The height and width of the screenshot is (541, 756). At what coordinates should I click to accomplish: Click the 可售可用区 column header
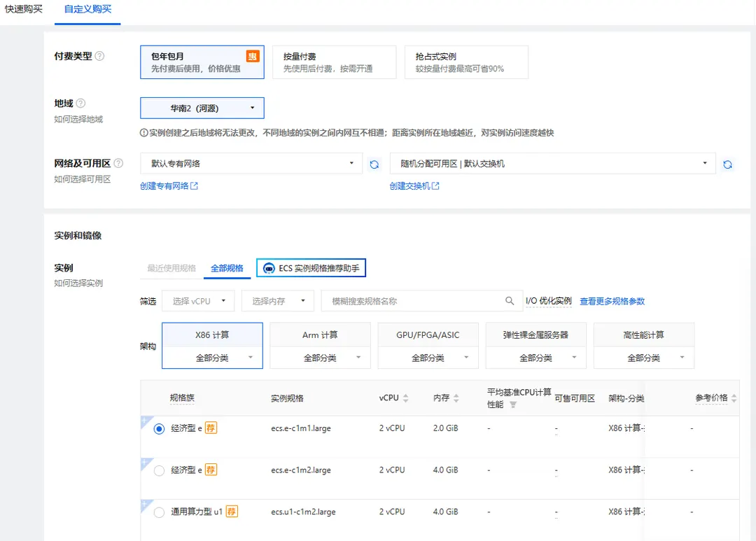coord(575,398)
